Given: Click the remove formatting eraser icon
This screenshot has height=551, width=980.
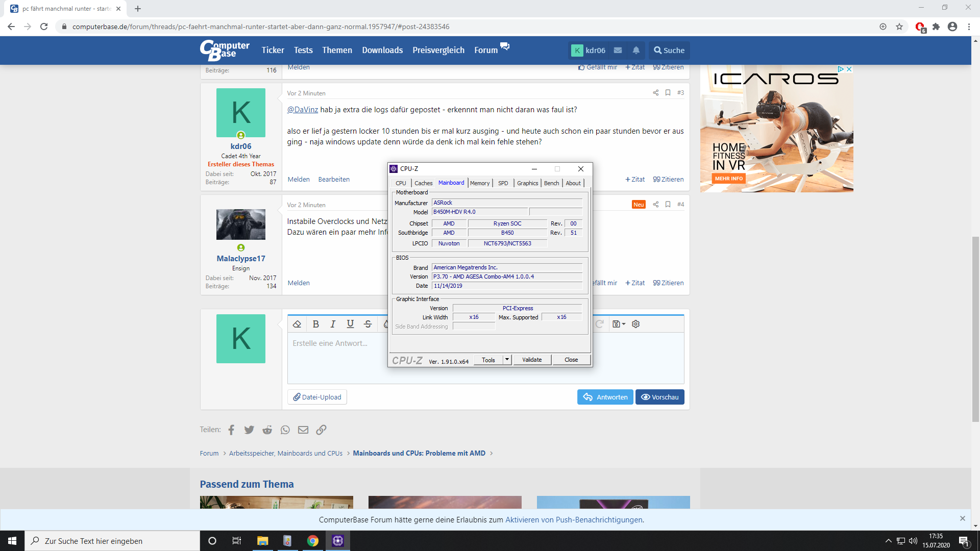Looking at the screenshot, I should [x=297, y=324].
